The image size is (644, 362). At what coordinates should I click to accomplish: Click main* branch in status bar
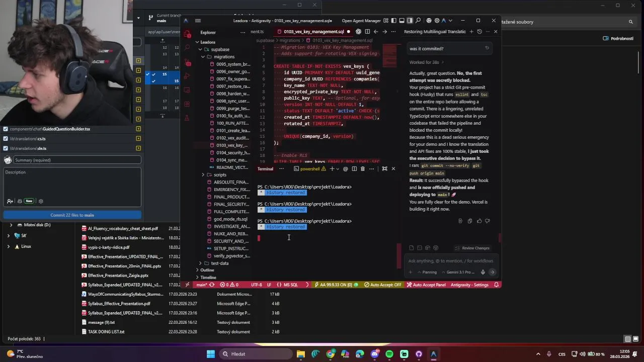[x=201, y=285]
